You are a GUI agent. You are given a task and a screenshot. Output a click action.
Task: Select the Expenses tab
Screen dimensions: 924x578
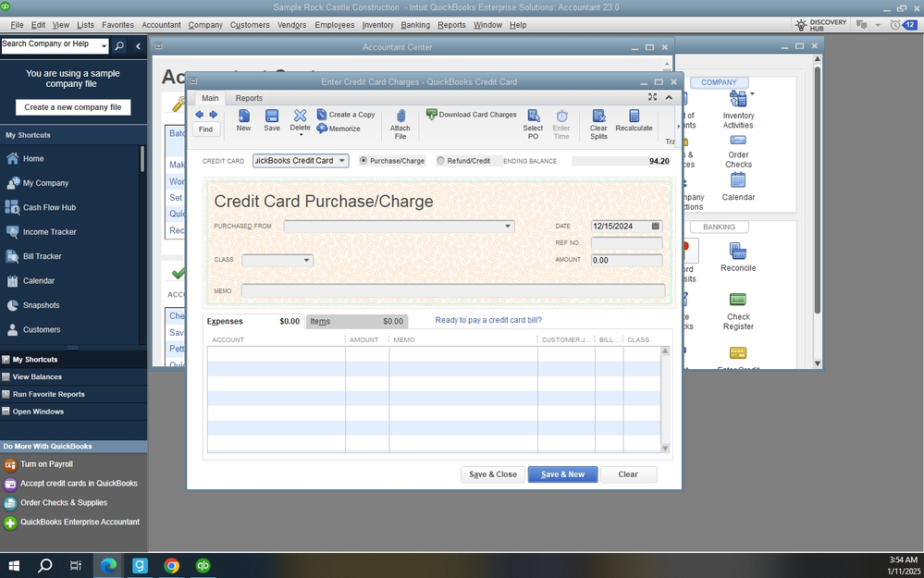click(253, 321)
